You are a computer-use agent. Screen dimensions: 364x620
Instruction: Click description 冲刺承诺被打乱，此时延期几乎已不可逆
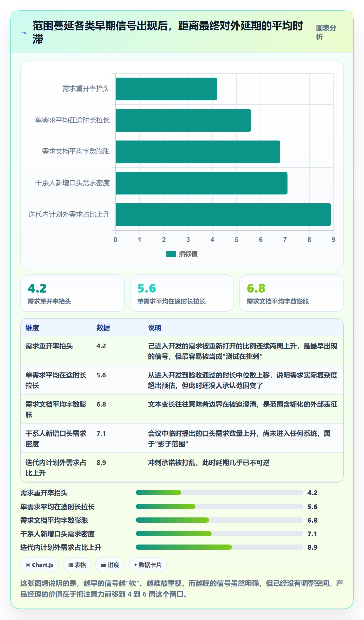209,463
